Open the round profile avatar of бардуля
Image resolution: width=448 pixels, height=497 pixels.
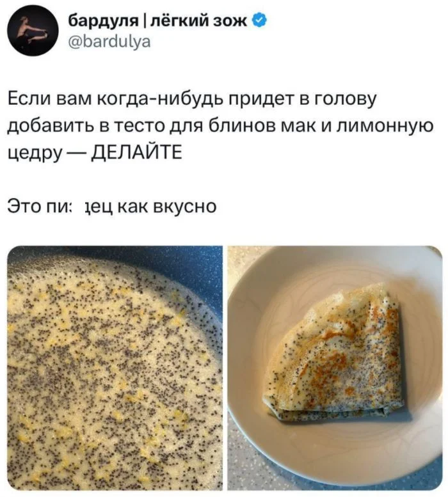click(x=33, y=31)
